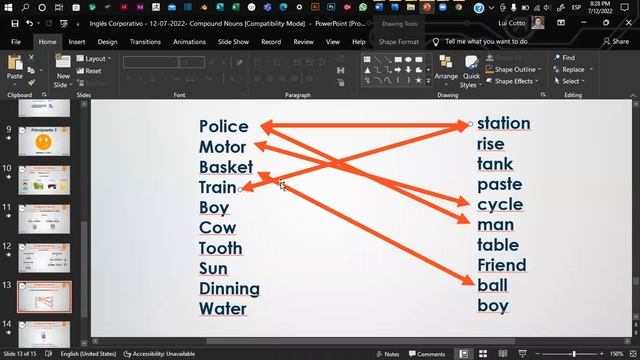Start Slide Show from status bar icon
640x360 pixels.
(522, 353)
